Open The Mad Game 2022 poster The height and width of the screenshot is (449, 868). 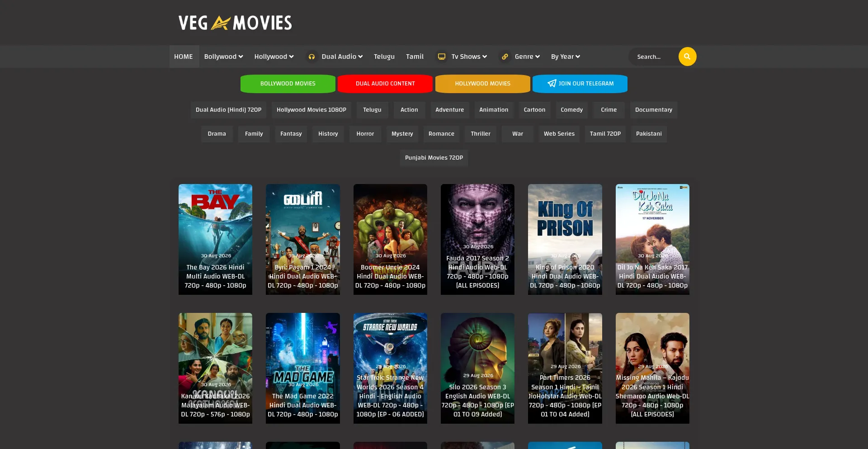(303, 368)
